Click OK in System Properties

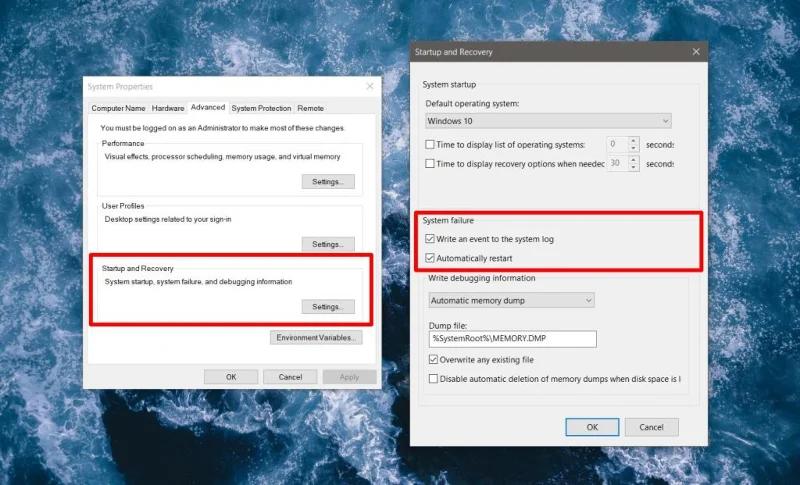tap(231, 377)
